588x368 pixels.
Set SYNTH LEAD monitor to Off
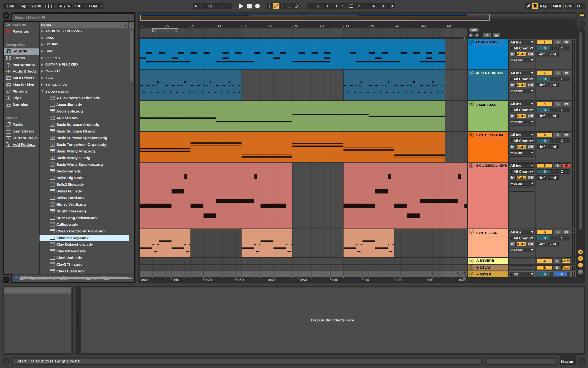tap(530, 244)
